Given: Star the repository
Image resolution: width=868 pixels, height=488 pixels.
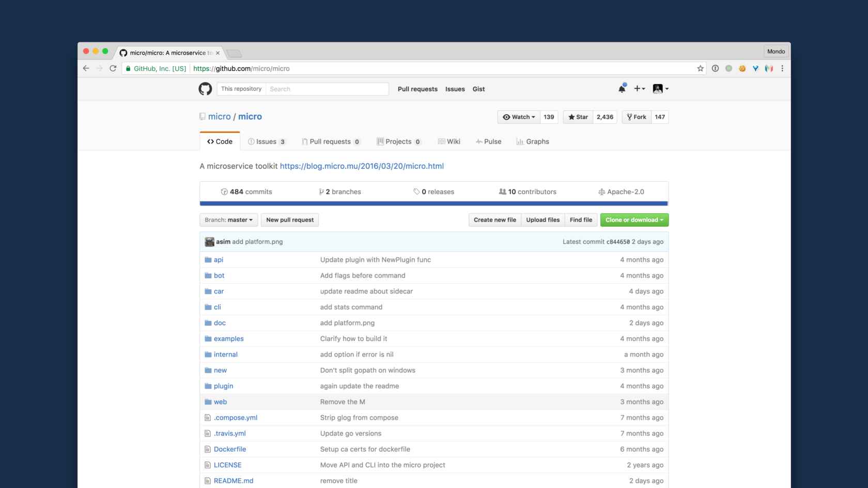Looking at the screenshot, I should point(578,117).
